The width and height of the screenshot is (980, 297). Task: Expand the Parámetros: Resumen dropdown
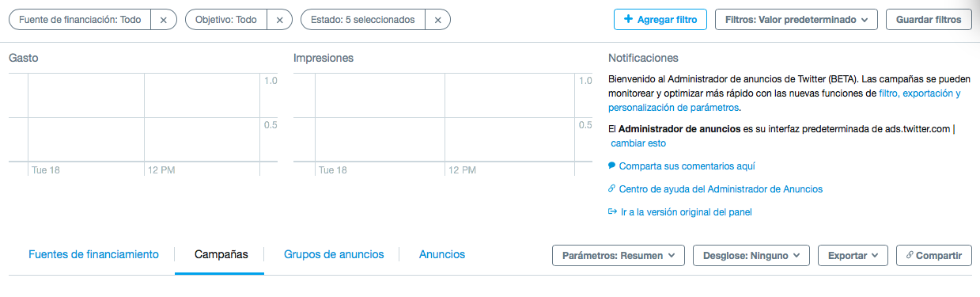[618, 255]
